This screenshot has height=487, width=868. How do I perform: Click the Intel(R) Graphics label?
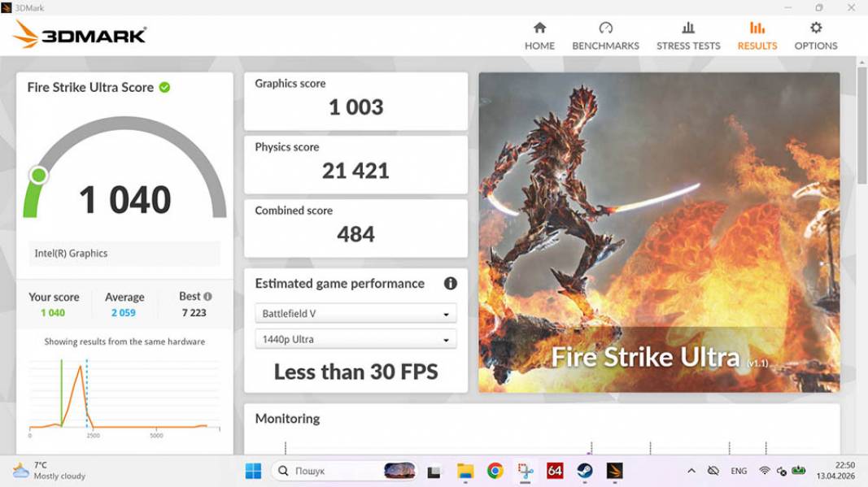pos(71,254)
